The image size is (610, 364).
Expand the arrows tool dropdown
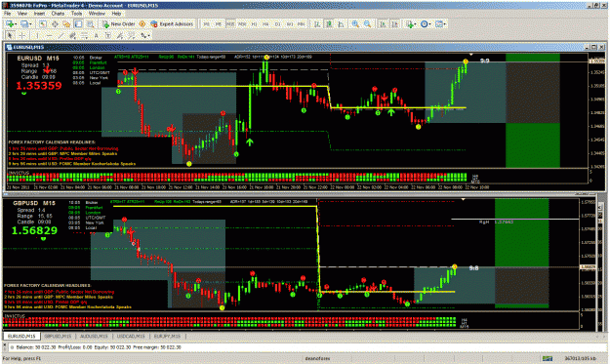pos(148,36)
